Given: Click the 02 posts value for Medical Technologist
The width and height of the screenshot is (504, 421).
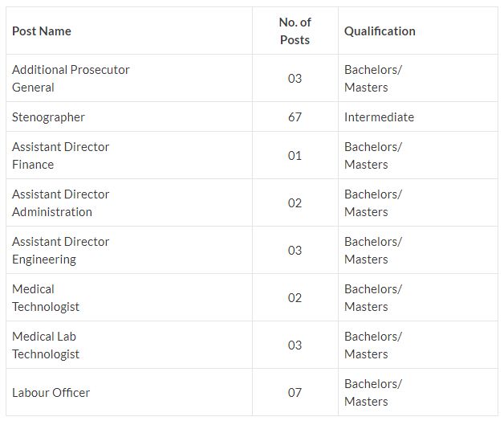Looking at the screenshot, I should tap(295, 298).
